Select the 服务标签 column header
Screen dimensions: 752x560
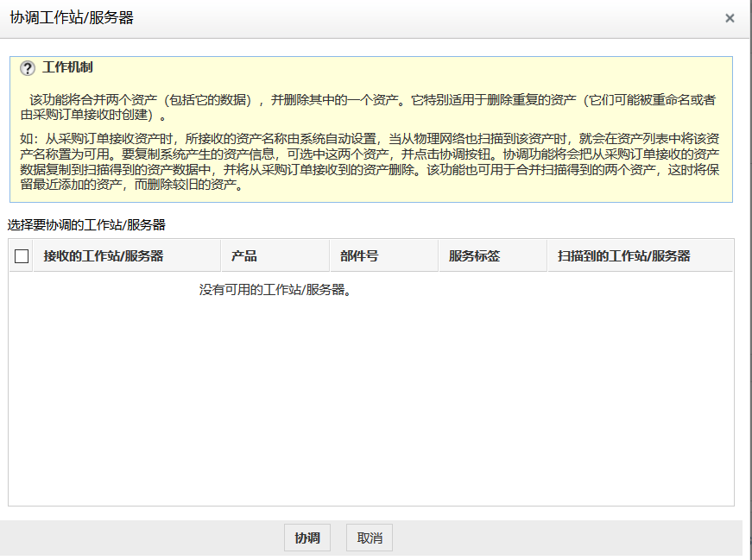(474, 256)
